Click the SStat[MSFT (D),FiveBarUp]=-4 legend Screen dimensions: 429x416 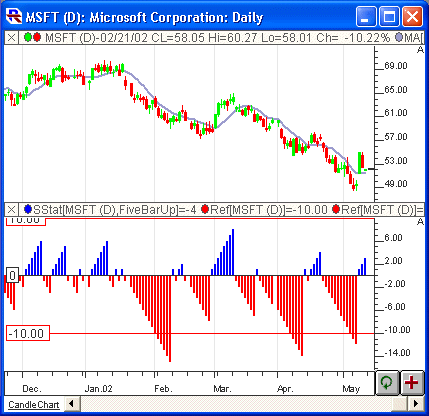click(115, 210)
